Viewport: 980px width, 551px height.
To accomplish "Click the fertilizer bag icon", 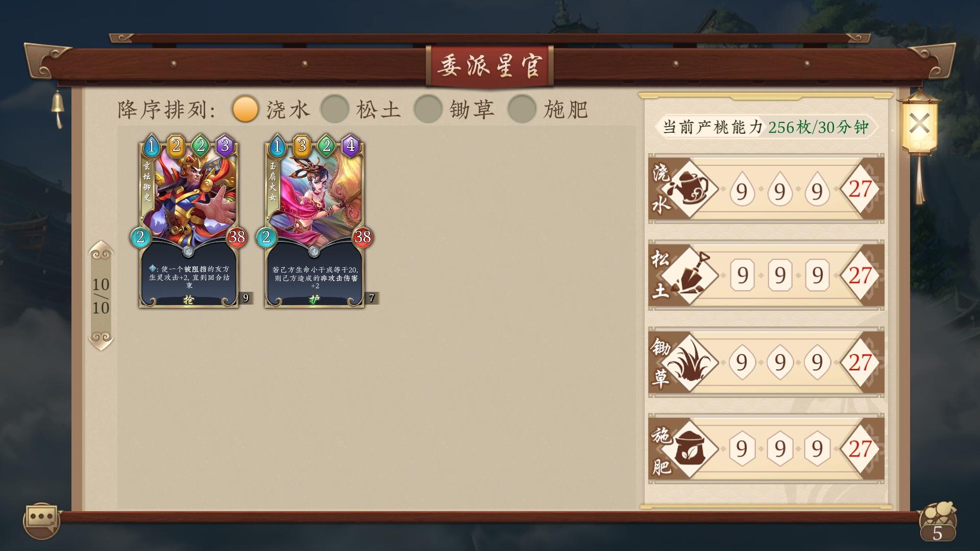I will pos(689,449).
